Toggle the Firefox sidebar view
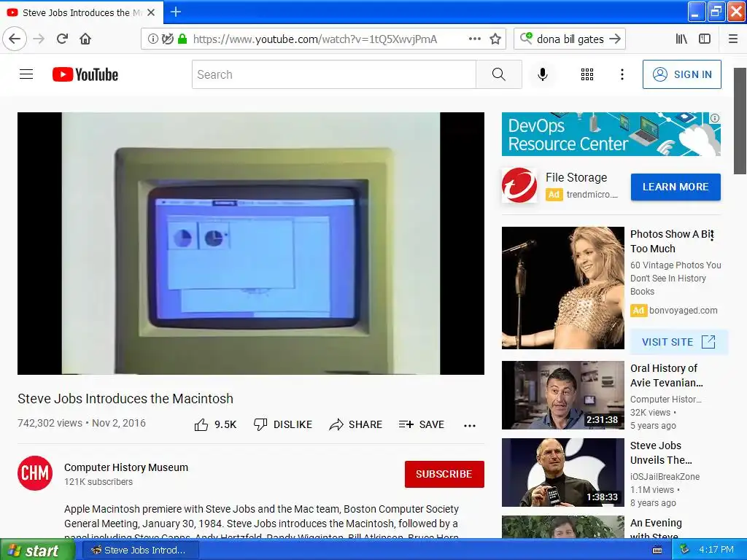 click(705, 39)
